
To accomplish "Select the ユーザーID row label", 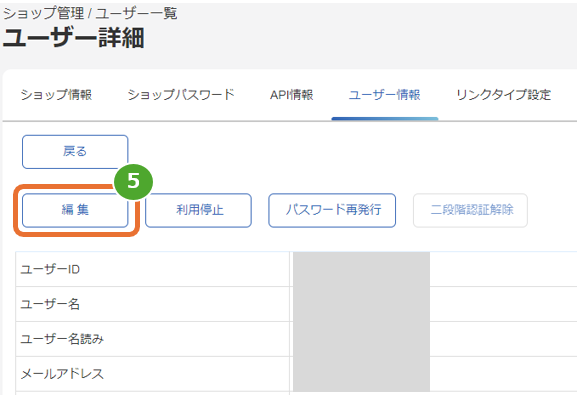I will (x=50, y=269).
